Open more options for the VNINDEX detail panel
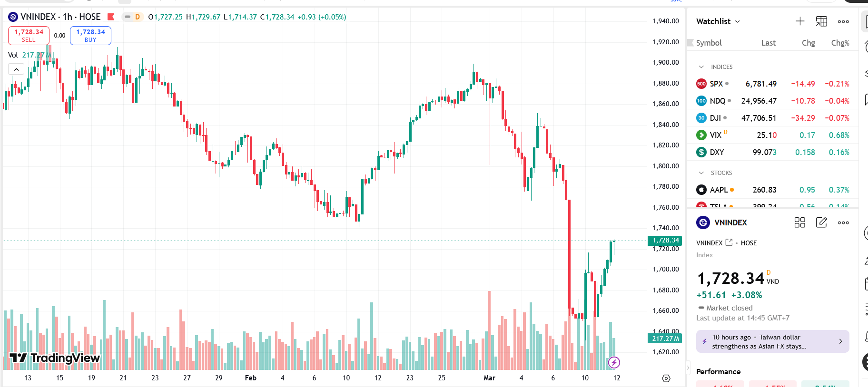Viewport: 868px width, 387px height. (843, 223)
